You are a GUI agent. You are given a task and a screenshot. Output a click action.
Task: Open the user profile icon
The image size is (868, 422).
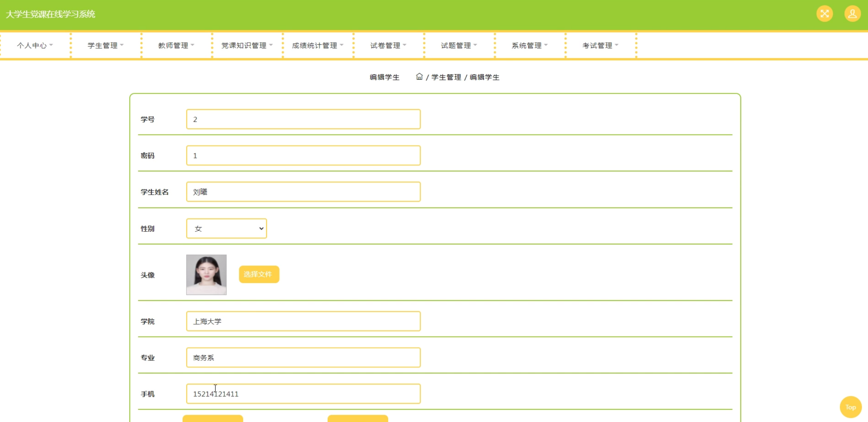[x=852, y=14]
